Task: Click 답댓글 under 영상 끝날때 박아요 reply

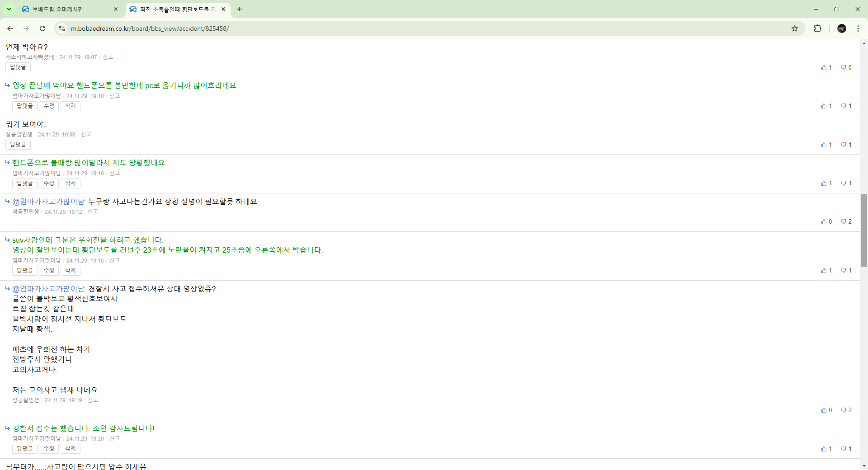Action: (x=25, y=106)
